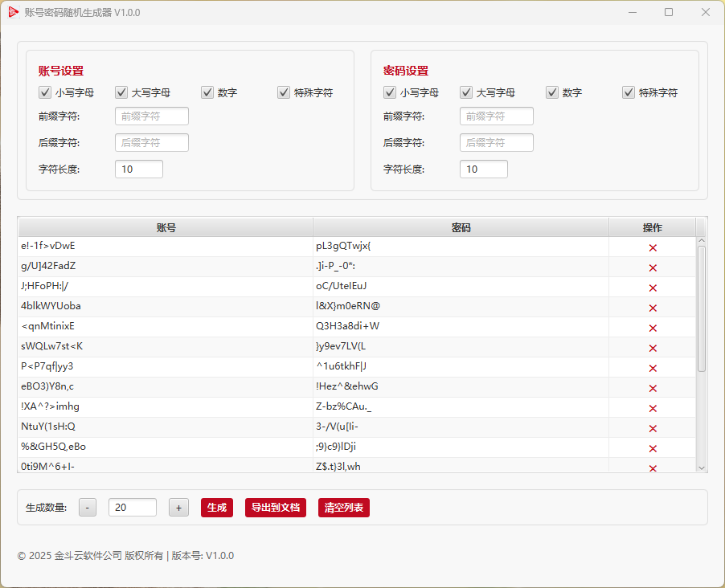Remove the row with account eBO3)Y8n,c
725x588 pixels.
pyautogui.click(x=653, y=388)
